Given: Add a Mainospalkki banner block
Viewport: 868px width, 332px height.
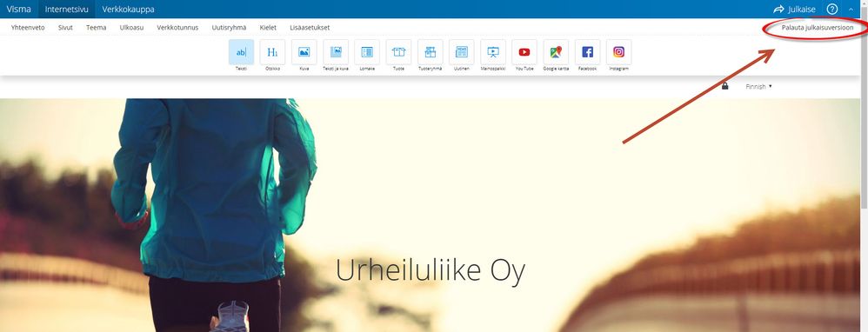Looking at the screenshot, I should [x=493, y=52].
